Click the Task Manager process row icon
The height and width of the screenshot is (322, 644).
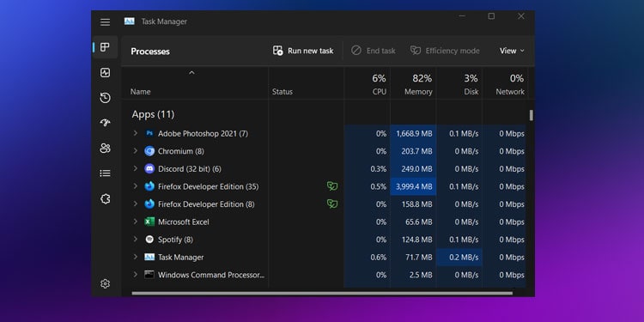[x=149, y=257]
